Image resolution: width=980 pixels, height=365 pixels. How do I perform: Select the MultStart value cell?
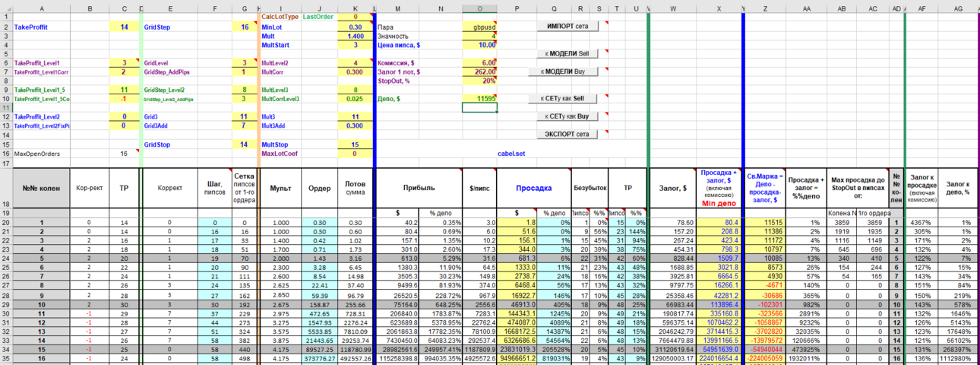click(x=356, y=45)
